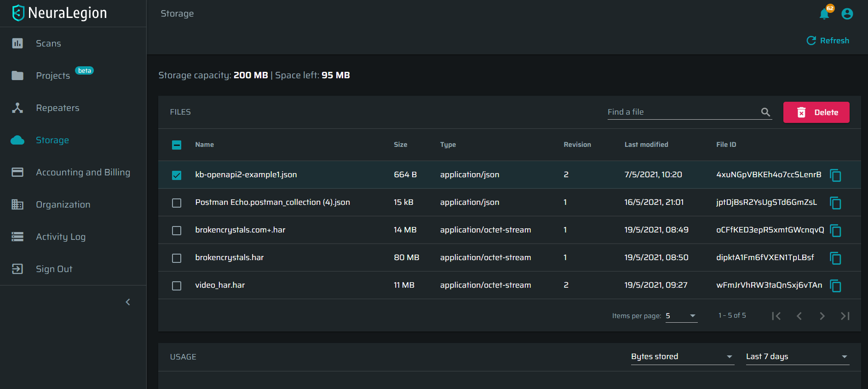The width and height of the screenshot is (868, 389).
Task: Click the 80 MB size cell
Action: pos(406,257)
